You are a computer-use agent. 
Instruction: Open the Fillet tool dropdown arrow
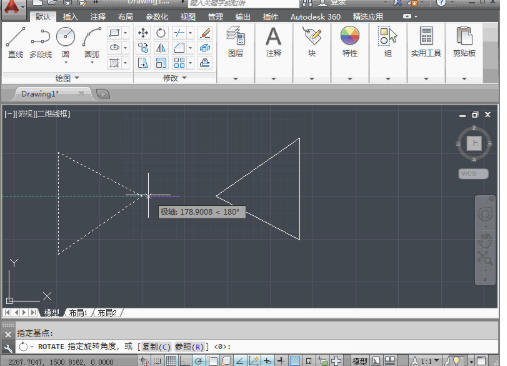click(190, 48)
